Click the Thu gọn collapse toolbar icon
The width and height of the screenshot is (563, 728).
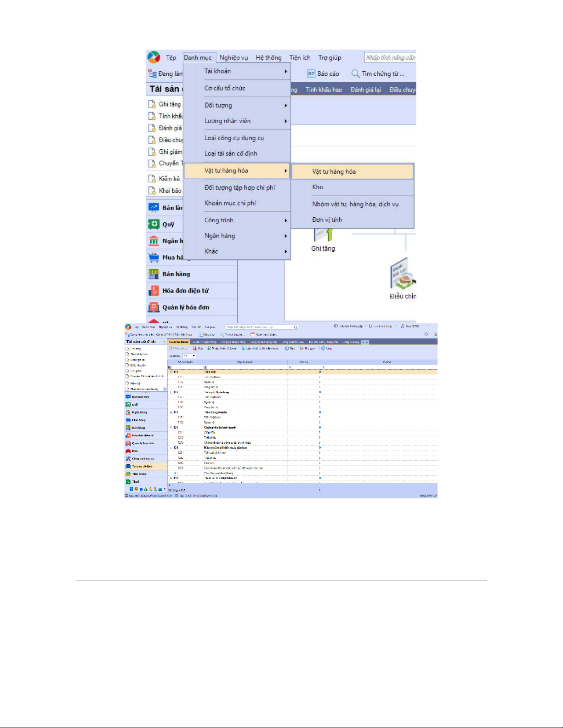coord(301,349)
